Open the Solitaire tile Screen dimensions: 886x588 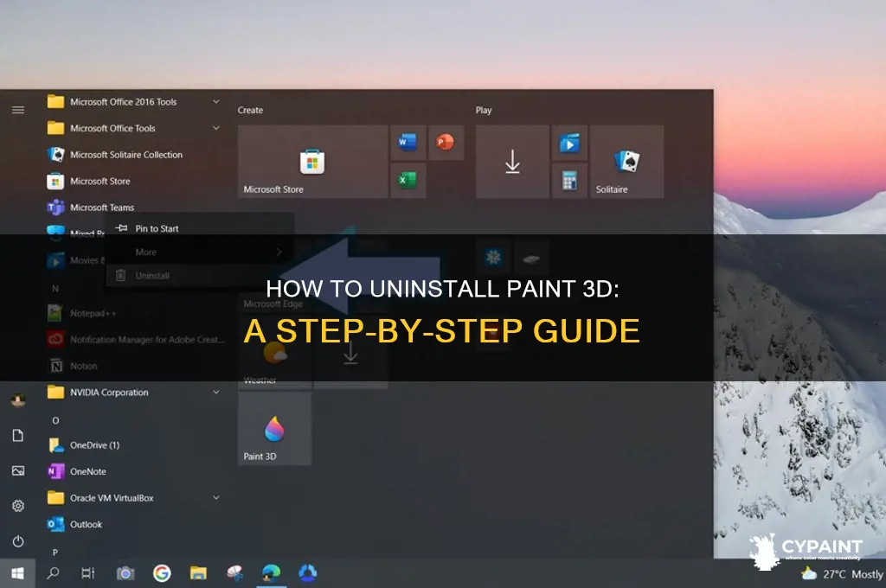pos(626,162)
